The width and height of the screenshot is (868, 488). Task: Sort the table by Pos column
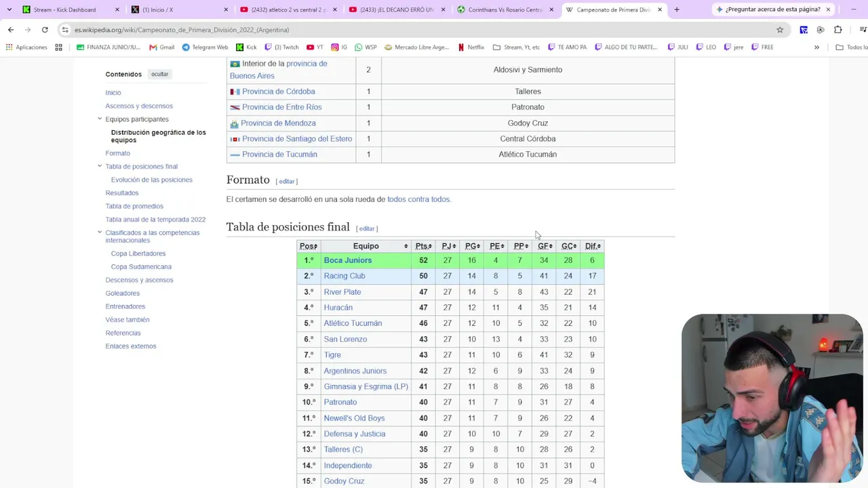point(309,246)
